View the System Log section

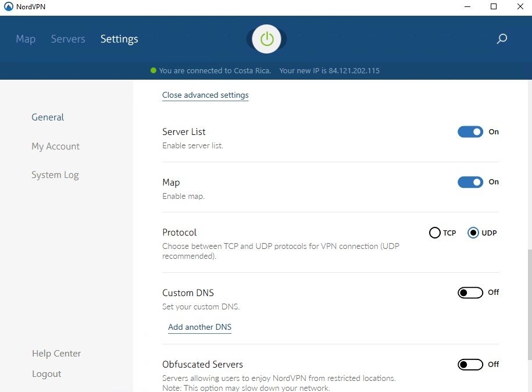[x=55, y=175]
